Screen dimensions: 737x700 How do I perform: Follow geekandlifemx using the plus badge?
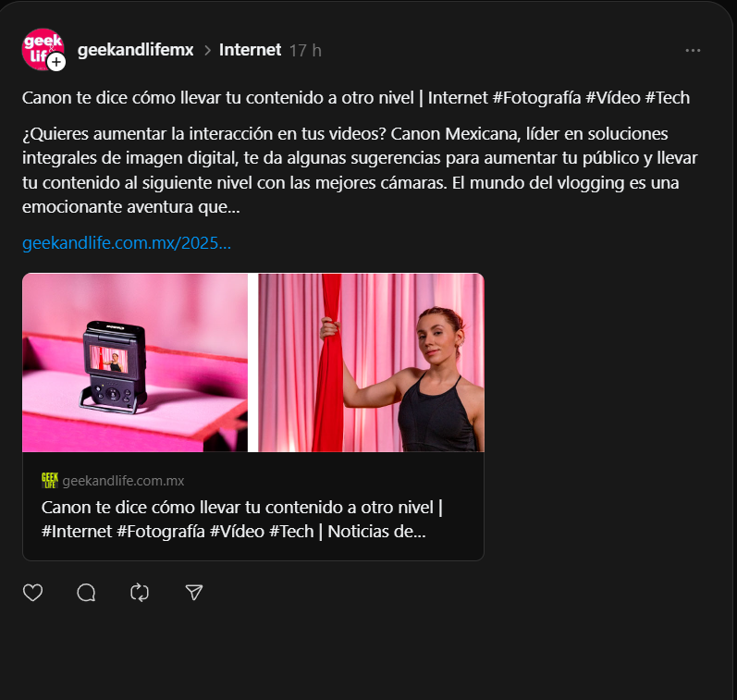click(56, 62)
